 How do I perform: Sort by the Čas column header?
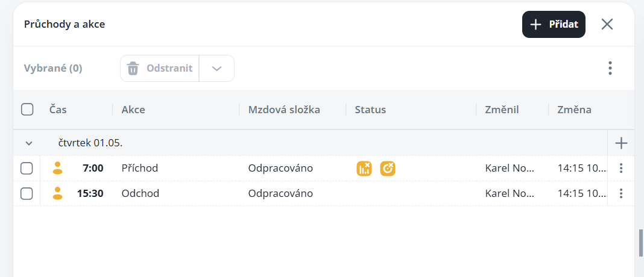pos(58,110)
